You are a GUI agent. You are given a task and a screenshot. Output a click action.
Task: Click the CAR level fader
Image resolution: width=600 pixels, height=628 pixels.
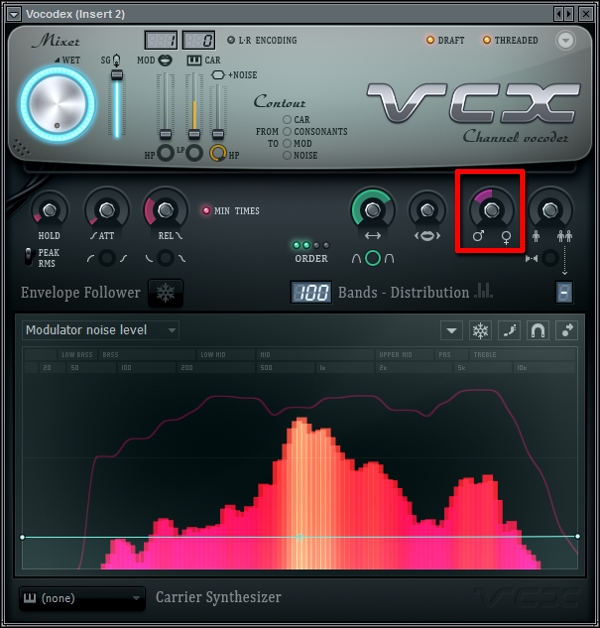pos(194,134)
